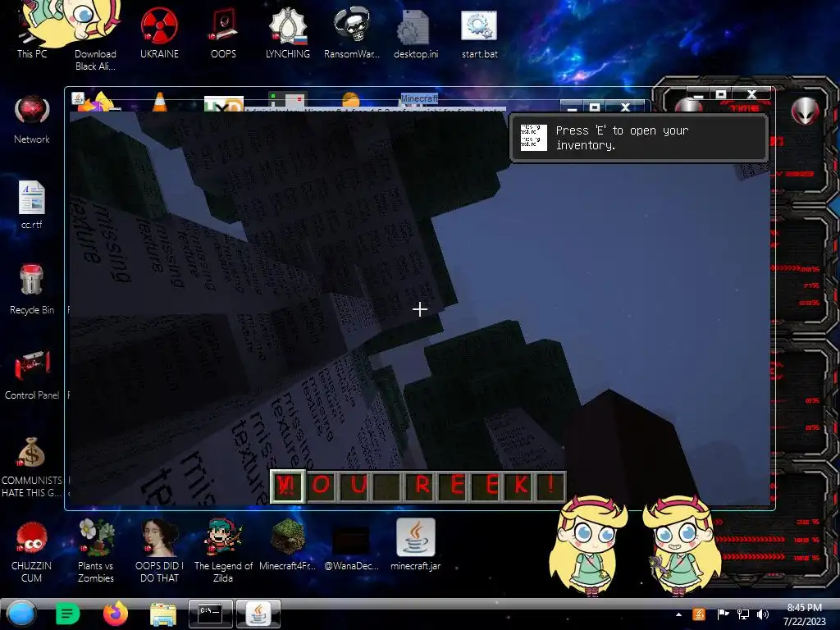Select the first highlighted hotbar slot
The image size is (840, 630).
[x=288, y=486]
